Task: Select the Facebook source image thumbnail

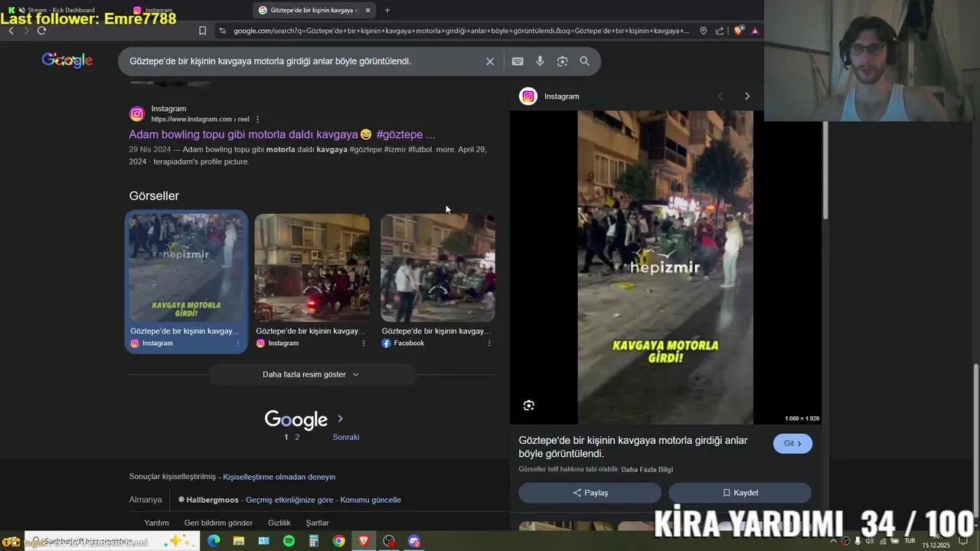Action: (x=438, y=267)
